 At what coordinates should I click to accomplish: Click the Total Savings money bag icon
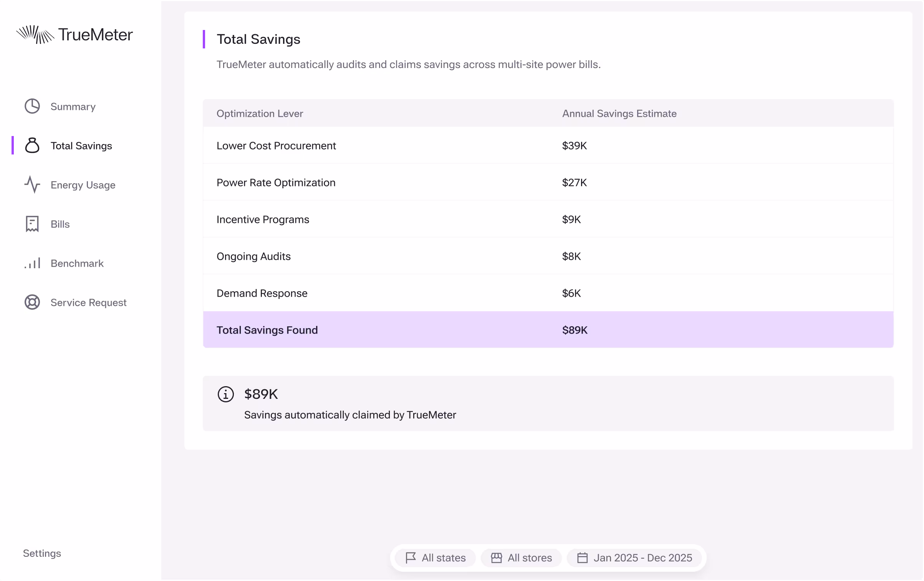32,145
